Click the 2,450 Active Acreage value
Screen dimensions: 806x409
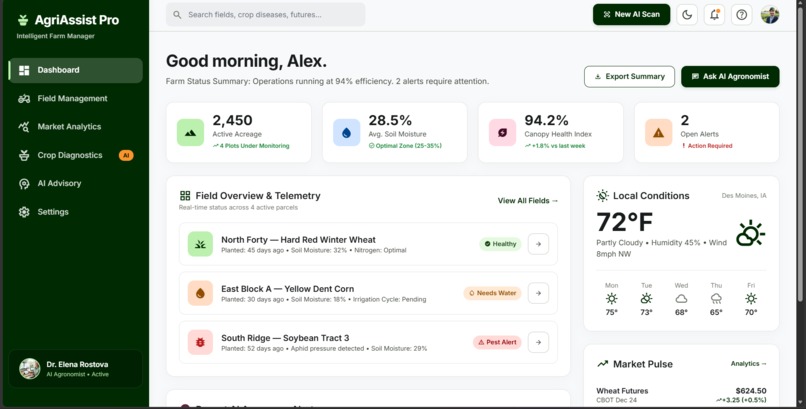(x=232, y=120)
